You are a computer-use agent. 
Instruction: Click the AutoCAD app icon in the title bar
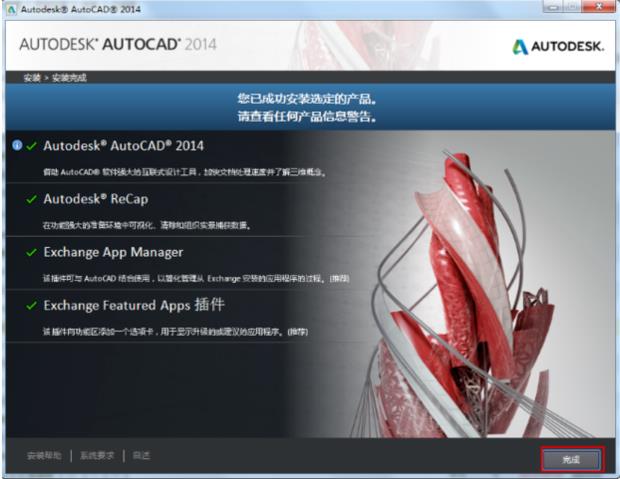coord(11,9)
